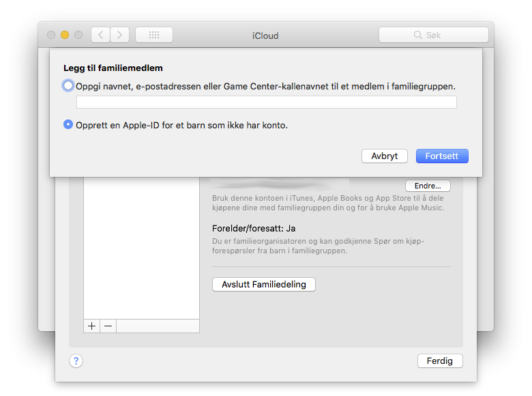Click the magnifier icon in search field
The image size is (532, 396).
(x=418, y=35)
